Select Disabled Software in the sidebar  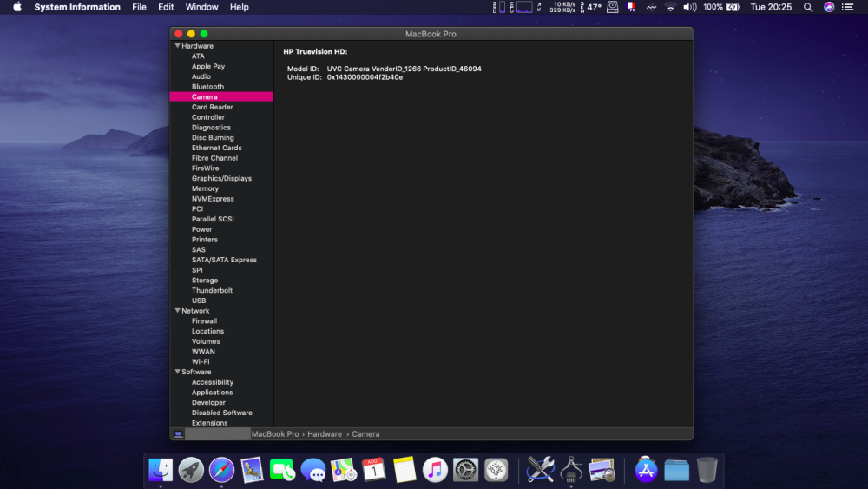click(220, 413)
